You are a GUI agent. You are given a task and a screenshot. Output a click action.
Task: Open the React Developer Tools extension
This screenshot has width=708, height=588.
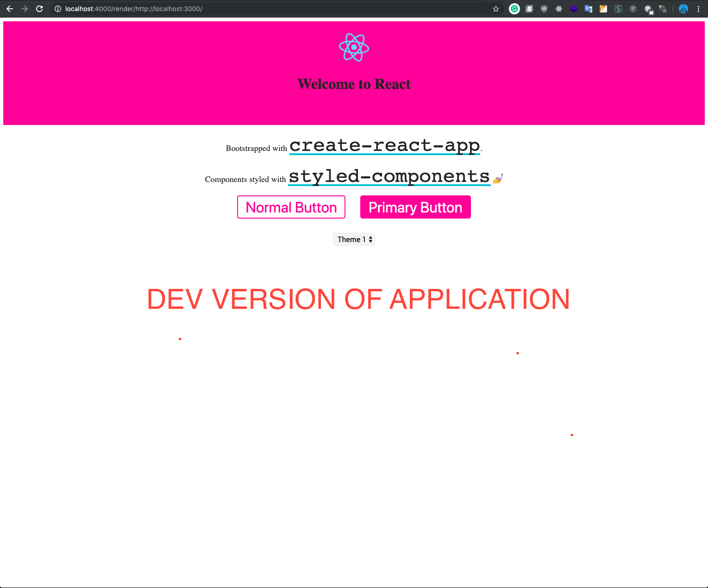(559, 9)
